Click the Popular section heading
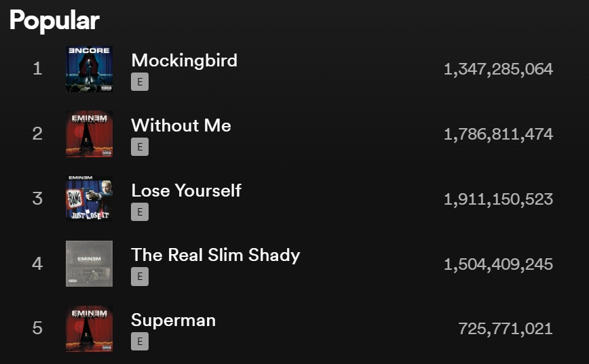The width and height of the screenshot is (589, 364). (54, 20)
